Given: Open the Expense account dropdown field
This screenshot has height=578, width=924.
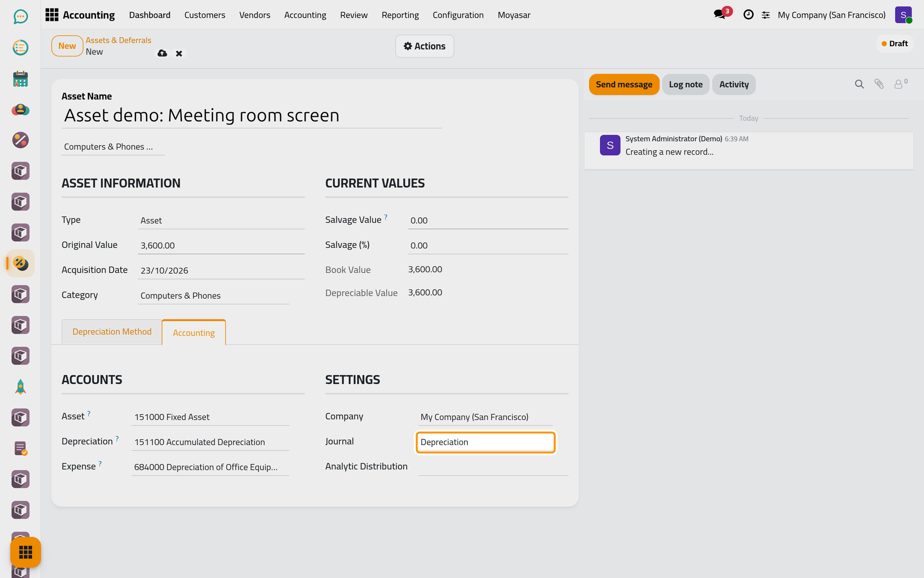Looking at the screenshot, I should click(x=210, y=467).
